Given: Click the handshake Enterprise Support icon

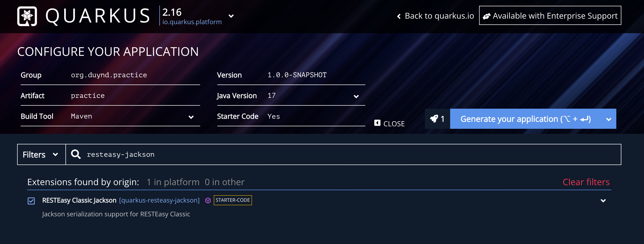Looking at the screenshot, I should pos(487,16).
